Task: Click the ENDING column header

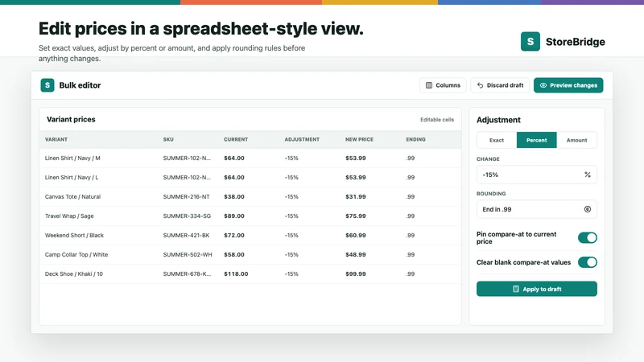Action: [x=415, y=139]
